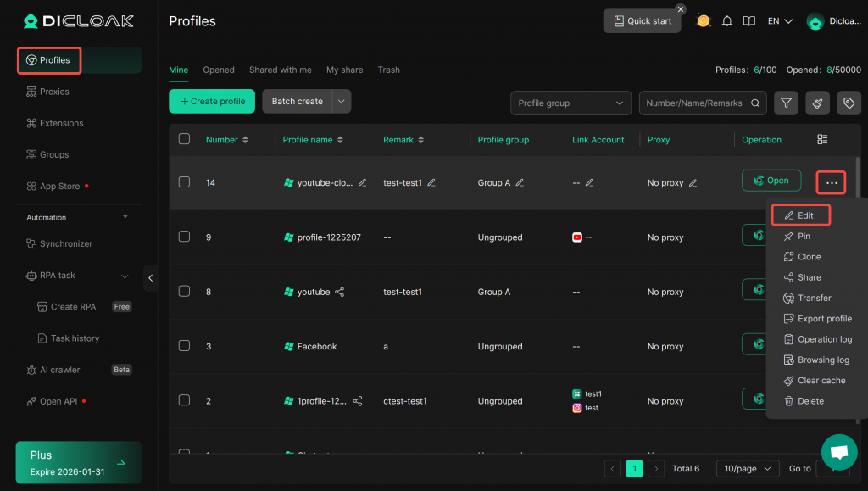
Task: Expand the Profile group dropdown
Action: [x=570, y=103]
